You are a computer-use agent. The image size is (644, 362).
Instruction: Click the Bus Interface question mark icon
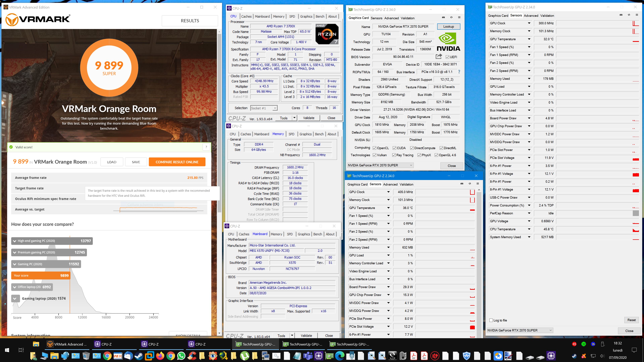click(459, 72)
